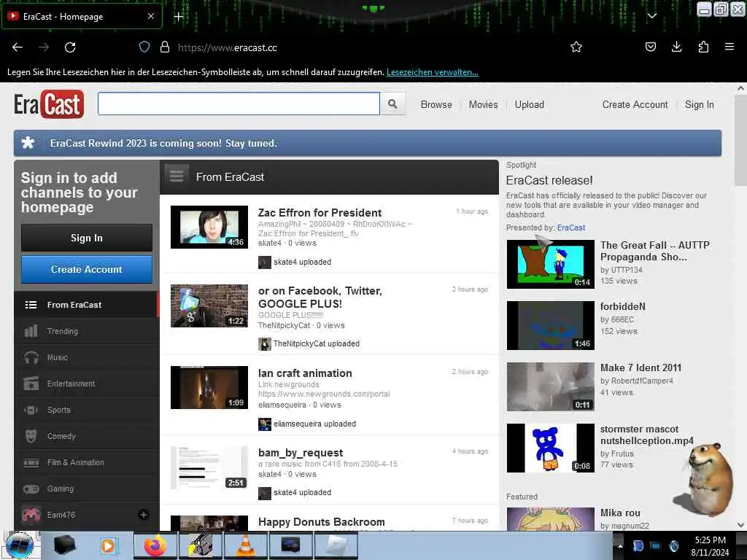Open Ian craft animation video title

pos(305,373)
